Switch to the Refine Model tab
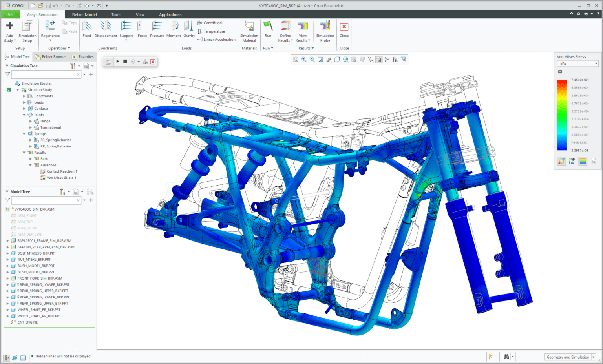Image resolution: width=603 pixels, height=364 pixels. [x=84, y=14]
